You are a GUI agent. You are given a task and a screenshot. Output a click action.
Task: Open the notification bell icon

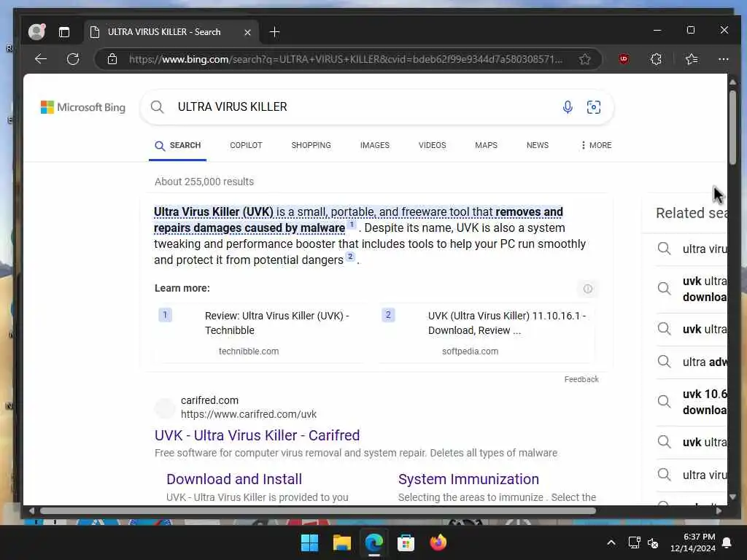pos(727,542)
